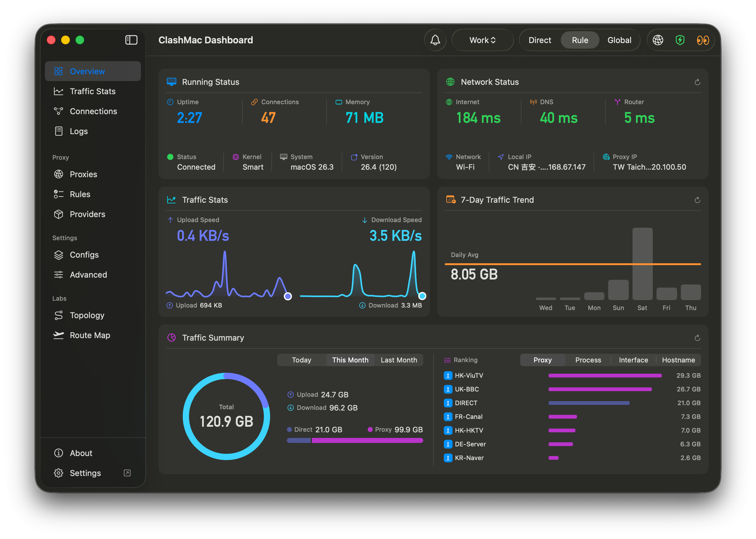Click the green lightning shield icon
The width and height of the screenshot is (756, 539).
[x=680, y=40]
